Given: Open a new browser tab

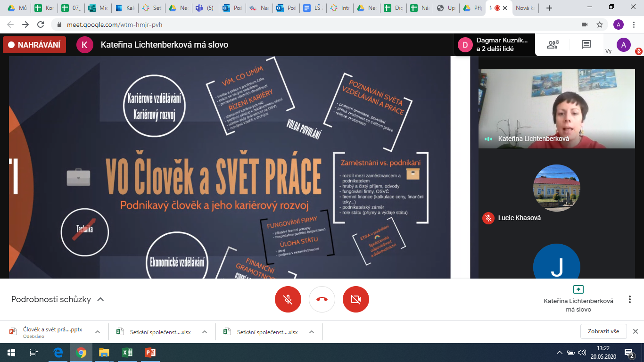Looking at the screenshot, I should point(549,8).
